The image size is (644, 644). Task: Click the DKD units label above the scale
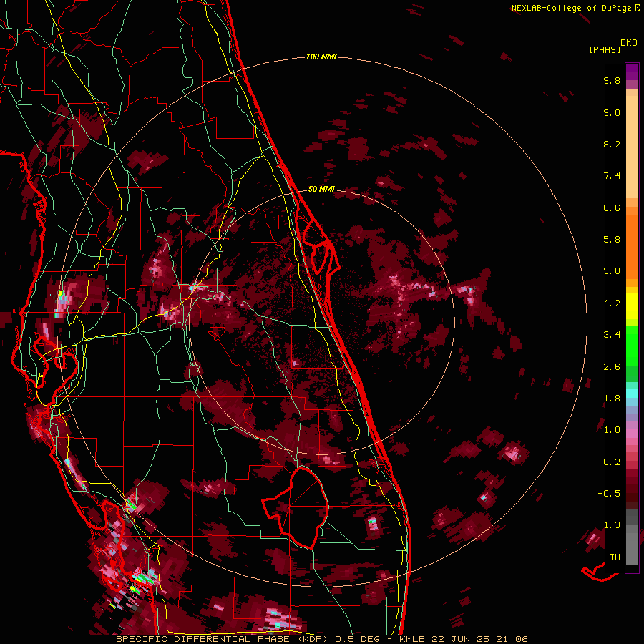pos(629,43)
